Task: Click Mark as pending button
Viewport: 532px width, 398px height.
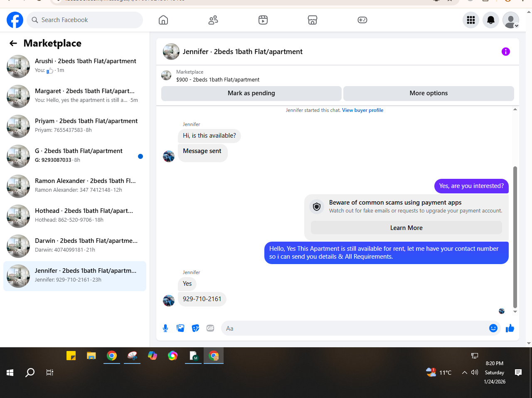Action: coord(251,93)
